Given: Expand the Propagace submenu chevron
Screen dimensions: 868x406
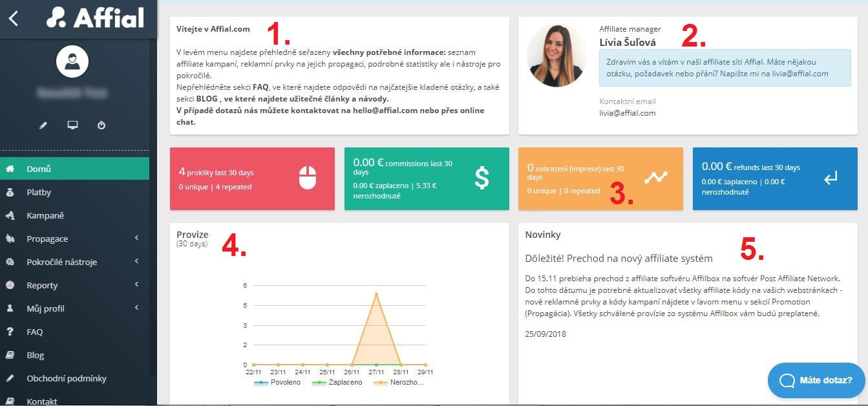Looking at the screenshot, I should (137, 239).
